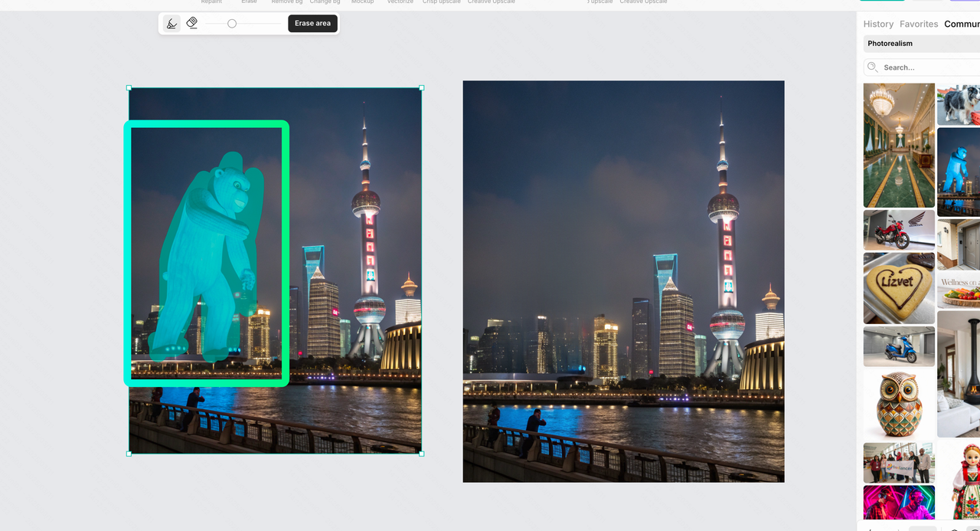980x531 pixels.
Task: Open the blue bear statue thumbnail
Action: coord(959,172)
